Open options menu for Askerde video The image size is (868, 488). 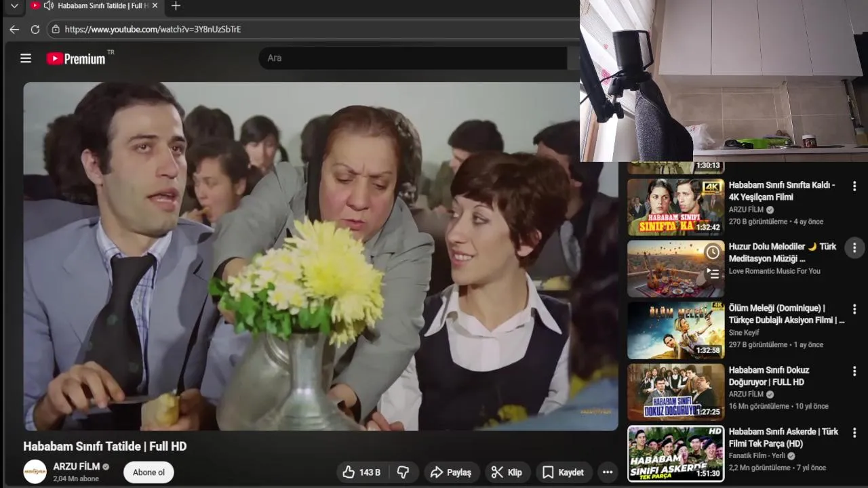click(x=854, y=432)
